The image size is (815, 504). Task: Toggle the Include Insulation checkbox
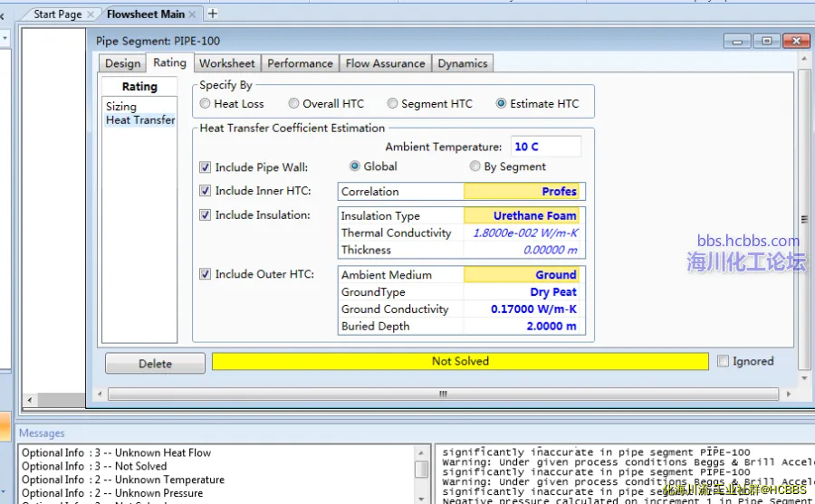pyautogui.click(x=206, y=215)
